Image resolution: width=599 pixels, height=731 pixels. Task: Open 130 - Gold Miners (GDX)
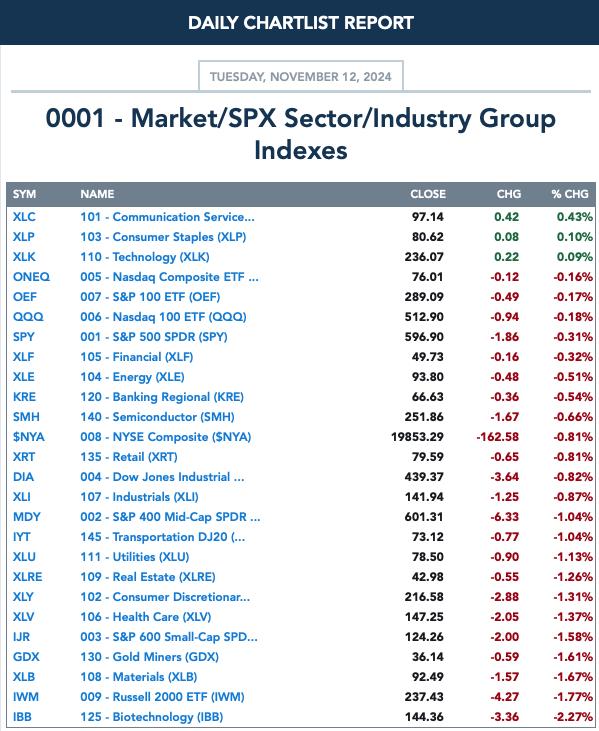tap(150, 657)
